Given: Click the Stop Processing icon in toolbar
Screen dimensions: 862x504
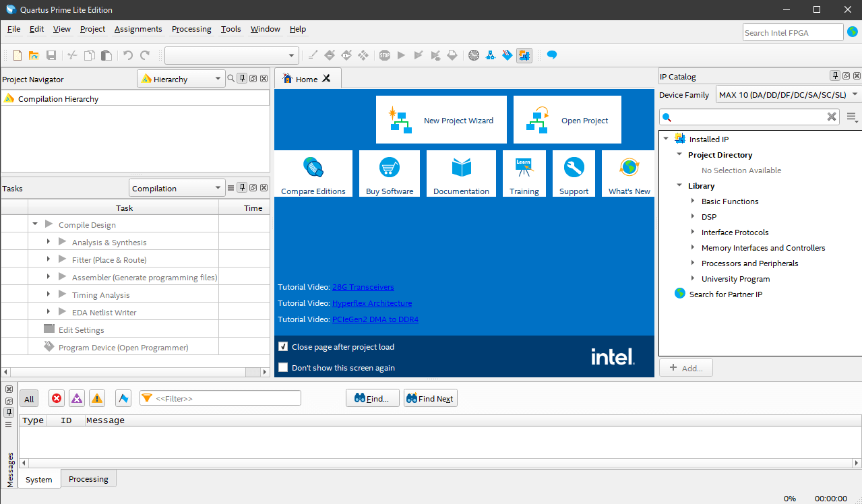Looking at the screenshot, I should click(385, 55).
